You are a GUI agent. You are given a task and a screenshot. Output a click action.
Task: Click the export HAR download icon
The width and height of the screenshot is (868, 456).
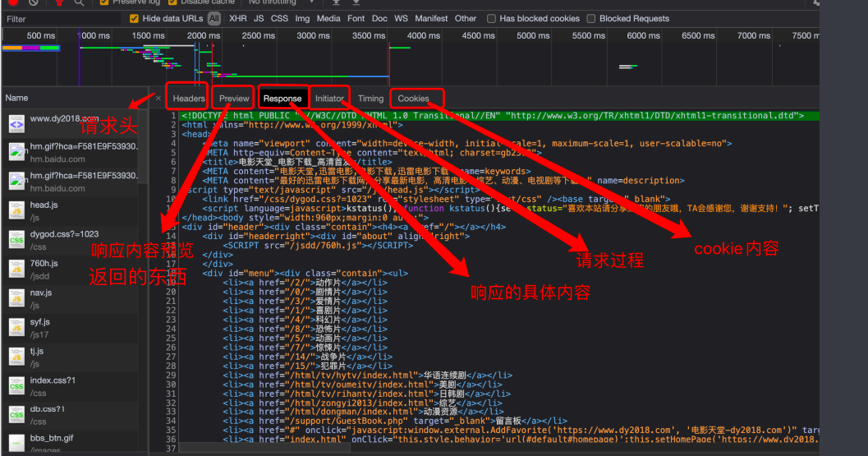tap(356, 2)
